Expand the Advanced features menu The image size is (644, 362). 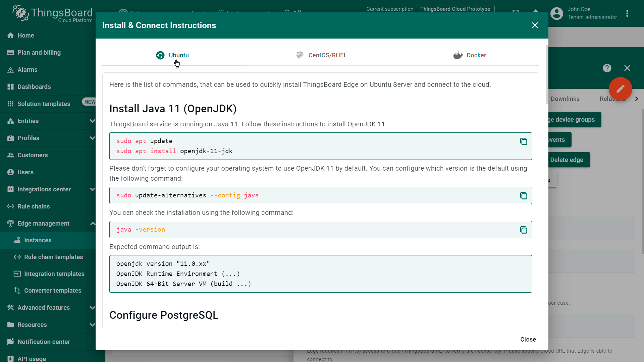(92, 308)
